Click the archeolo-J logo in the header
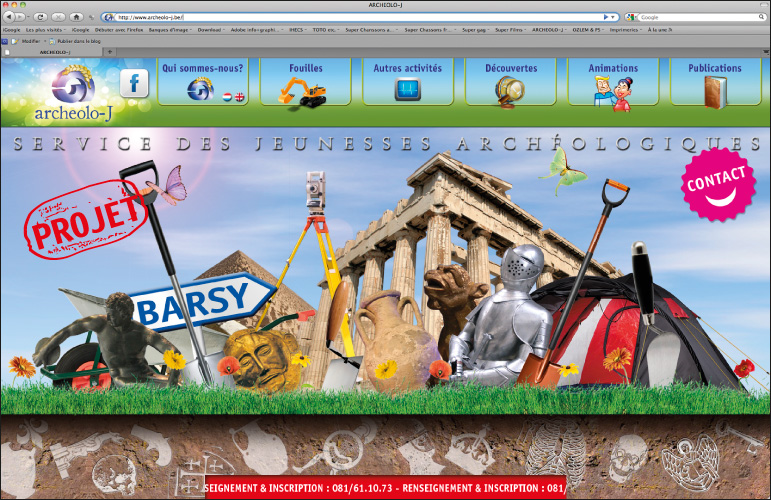This screenshot has width=771, height=500. [74, 92]
